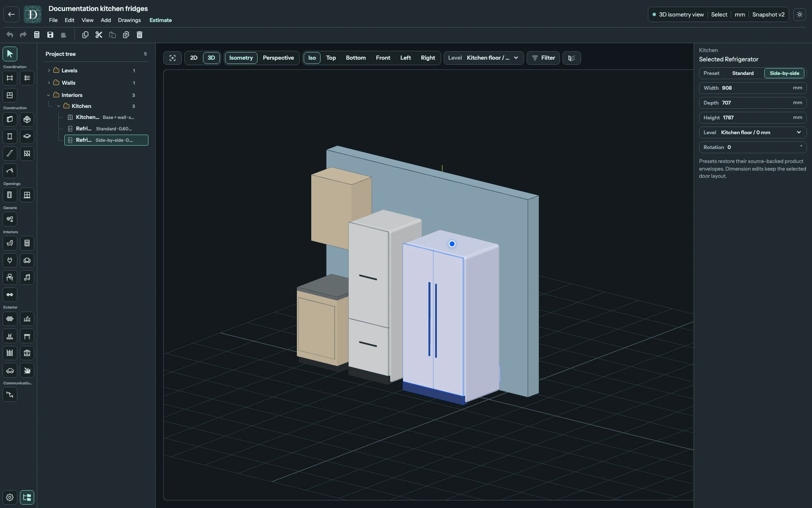Select the Side-by-side preset

[x=784, y=73]
